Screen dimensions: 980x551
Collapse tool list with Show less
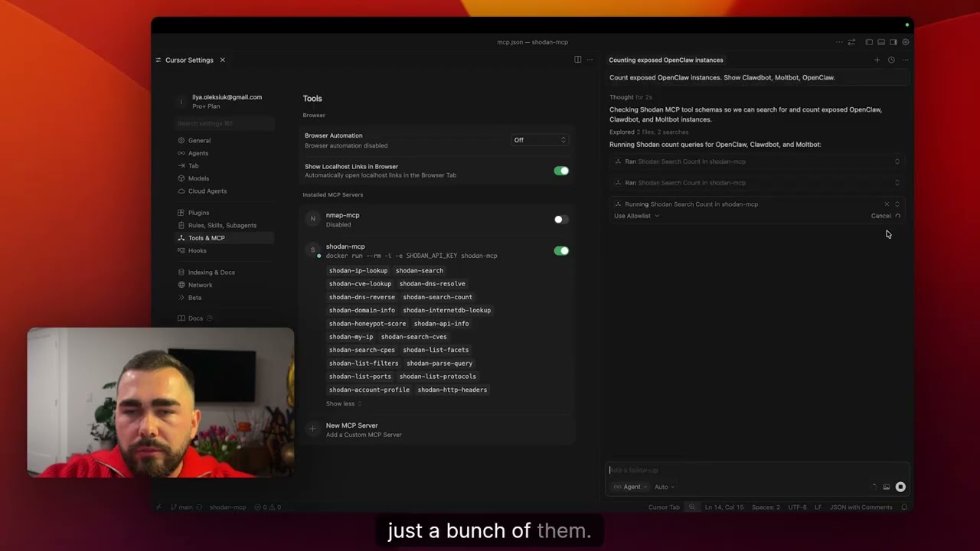coord(344,404)
